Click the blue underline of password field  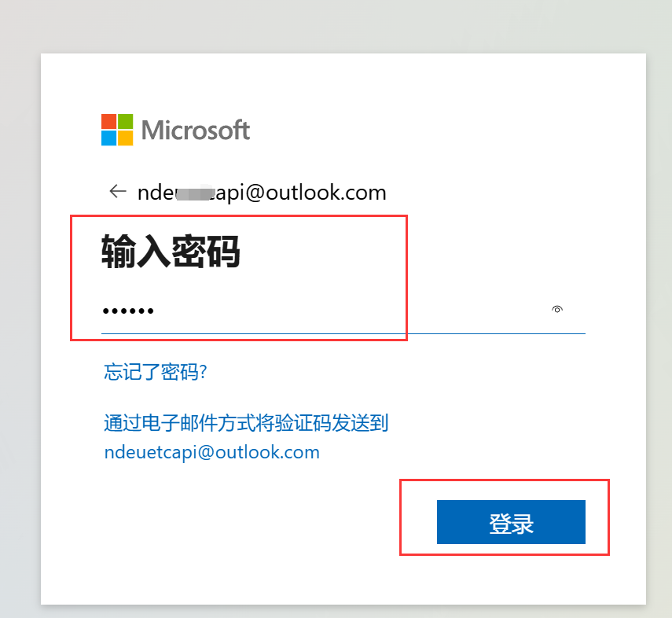343,333
